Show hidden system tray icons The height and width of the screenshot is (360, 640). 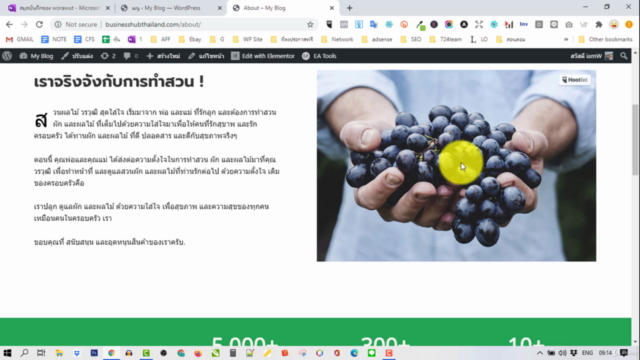pyautogui.click(x=540, y=353)
